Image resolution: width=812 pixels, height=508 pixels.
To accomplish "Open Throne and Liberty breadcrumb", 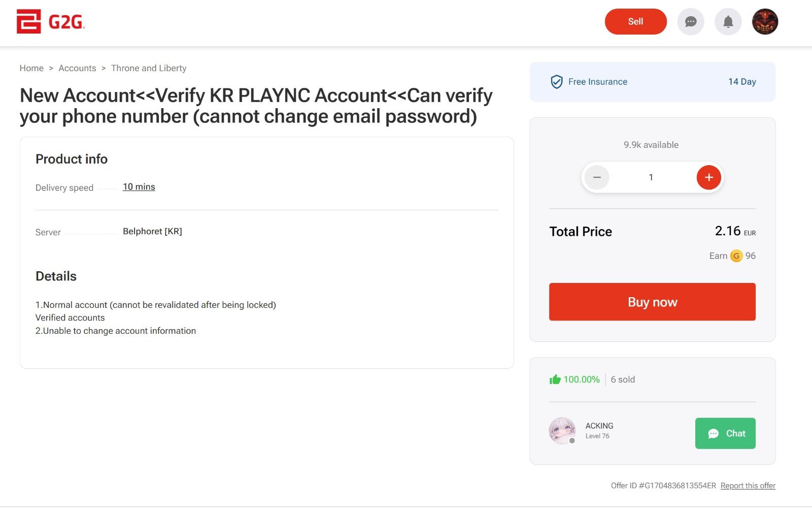I will point(149,68).
